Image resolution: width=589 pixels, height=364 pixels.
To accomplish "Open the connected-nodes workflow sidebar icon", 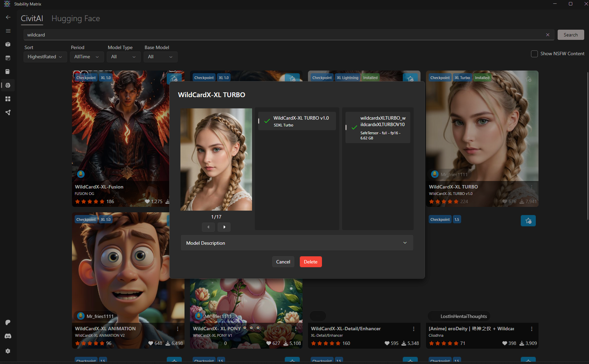I will click(x=8, y=112).
